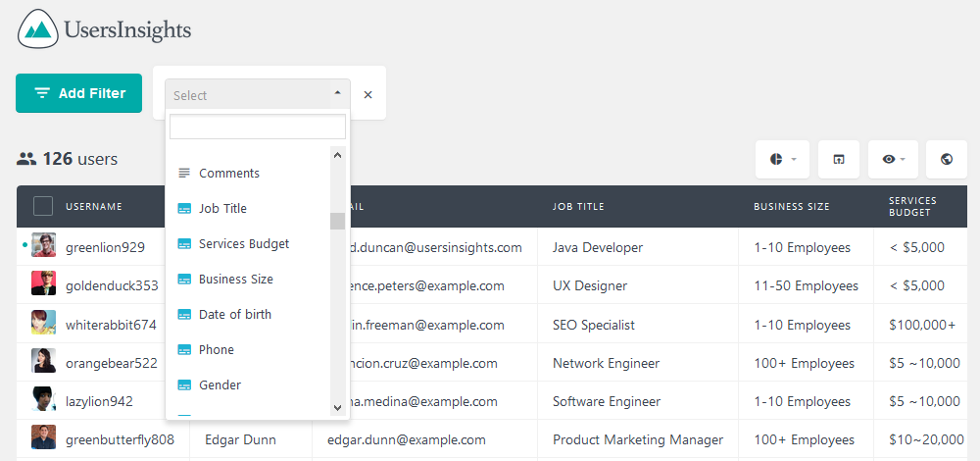Open the pie chart segments dropdown
Screen dimensions: 980x461
click(x=782, y=160)
